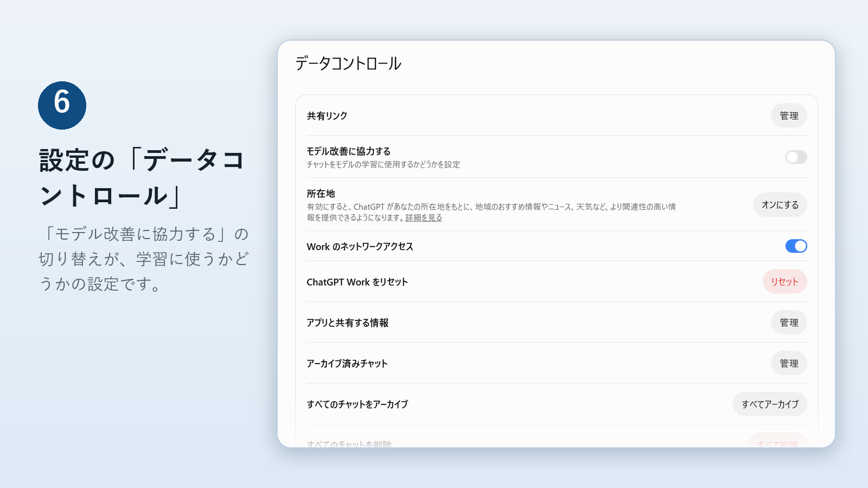Click the slide title 設定の「データコントロール」
This screenshot has height=488, width=868.
tap(142, 178)
